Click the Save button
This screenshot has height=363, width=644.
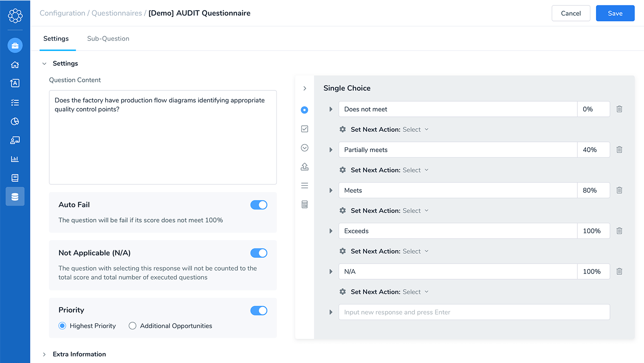(x=615, y=13)
